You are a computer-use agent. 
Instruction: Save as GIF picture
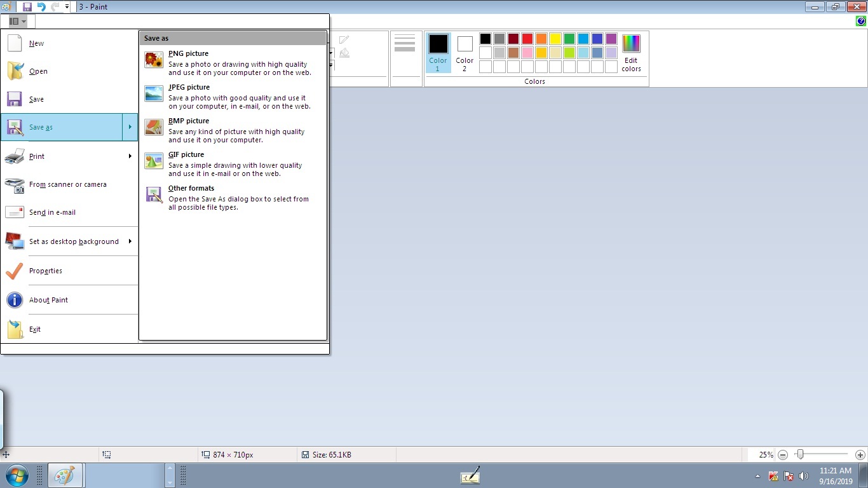coord(233,165)
